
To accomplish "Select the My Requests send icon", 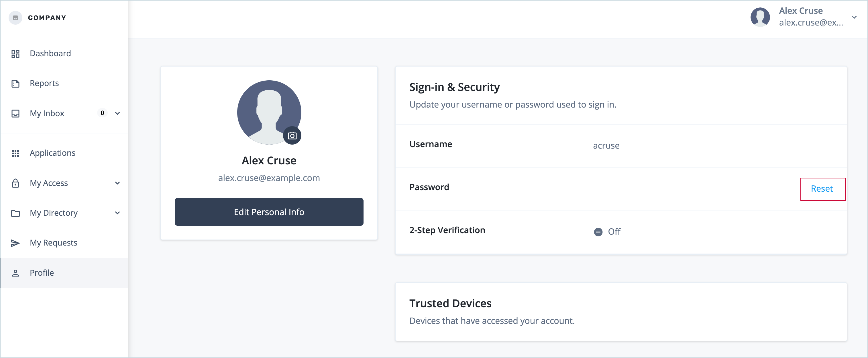I will pos(15,243).
